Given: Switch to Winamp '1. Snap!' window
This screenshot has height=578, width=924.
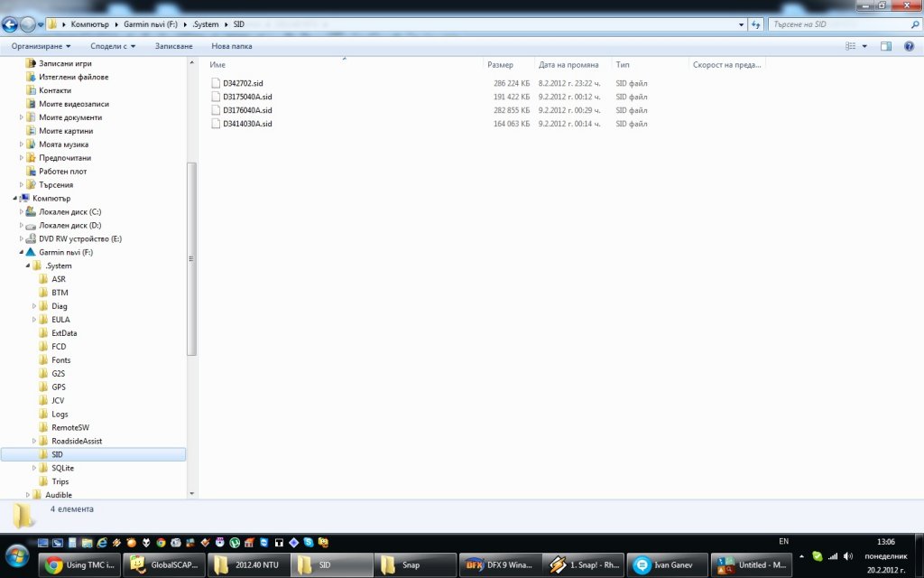Looking at the screenshot, I should click(584, 565).
